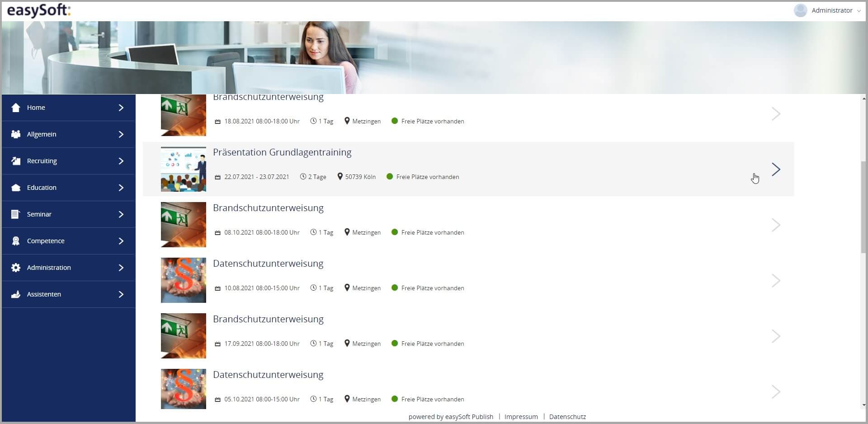Open the Datenschutz footer link
The height and width of the screenshot is (424, 868).
tap(567, 417)
